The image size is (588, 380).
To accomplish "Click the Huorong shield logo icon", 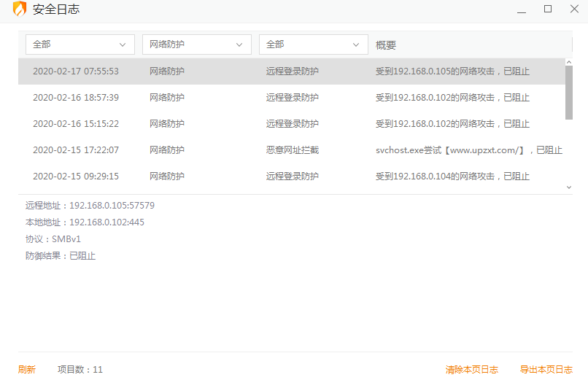I will point(20,9).
